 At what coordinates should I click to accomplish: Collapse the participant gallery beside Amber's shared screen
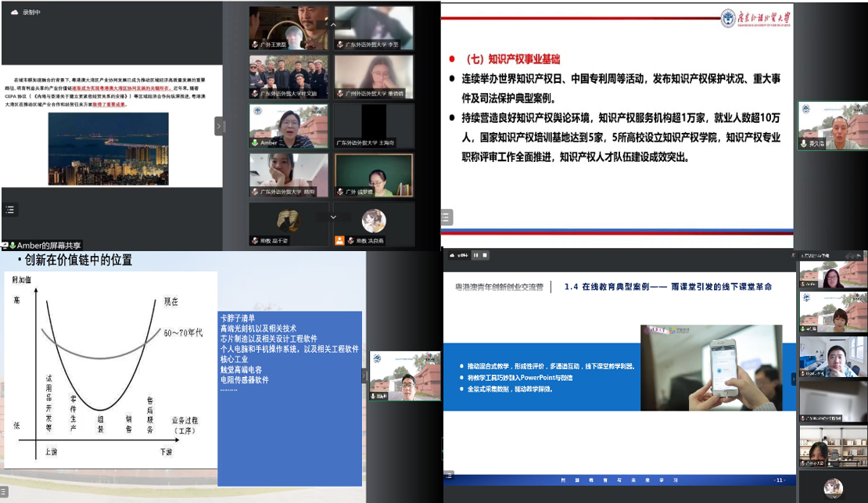pyautogui.click(x=220, y=126)
